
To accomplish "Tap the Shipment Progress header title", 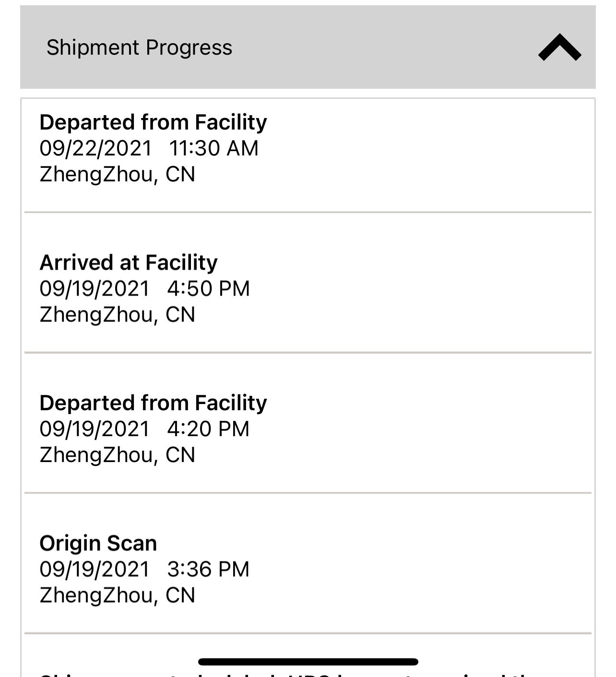I will [139, 48].
